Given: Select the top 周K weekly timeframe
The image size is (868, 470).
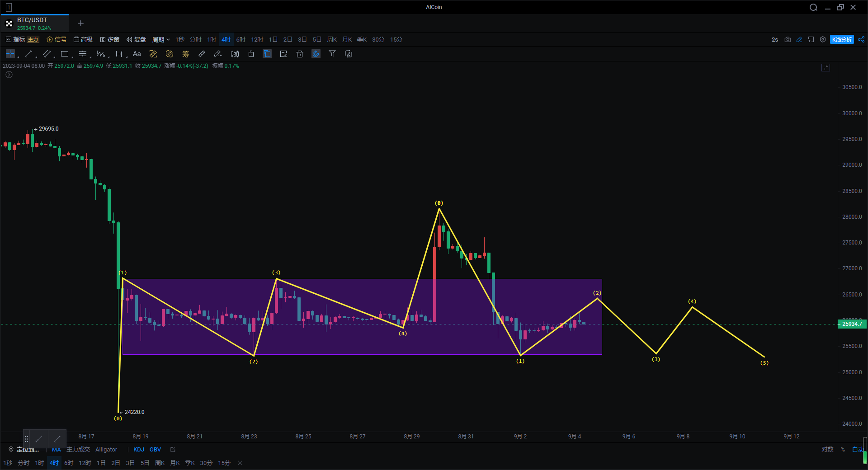Looking at the screenshot, I should click(x=332, y=40).
